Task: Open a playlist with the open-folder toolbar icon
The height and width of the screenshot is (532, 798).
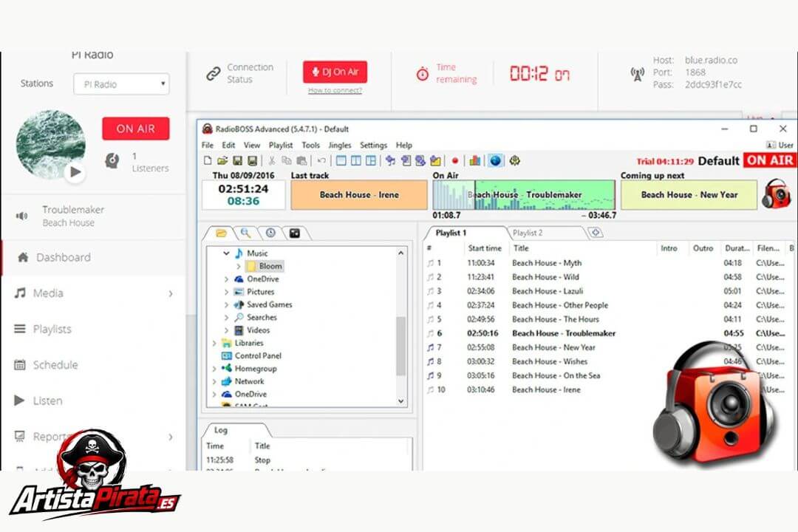Action: point(222,161)
